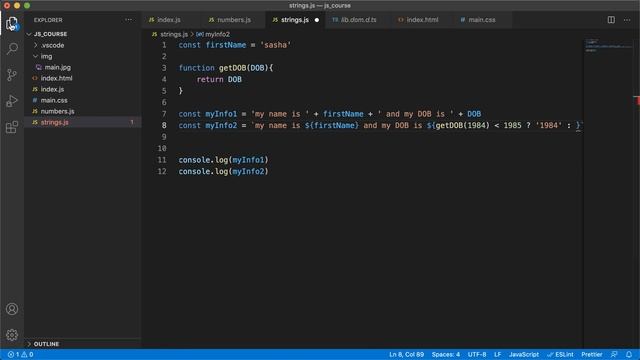Click the '1984' string on line 8

pyautogui.click(x=549, y=125)
